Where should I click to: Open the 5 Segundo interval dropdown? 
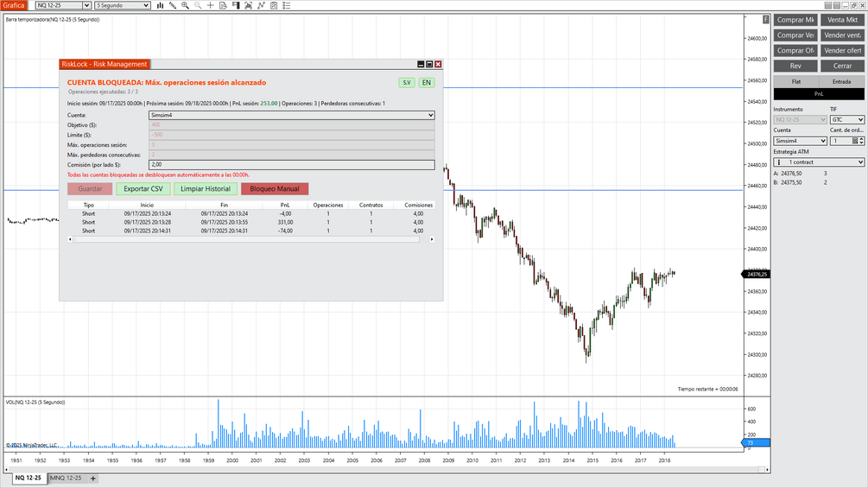click(123, 5)
